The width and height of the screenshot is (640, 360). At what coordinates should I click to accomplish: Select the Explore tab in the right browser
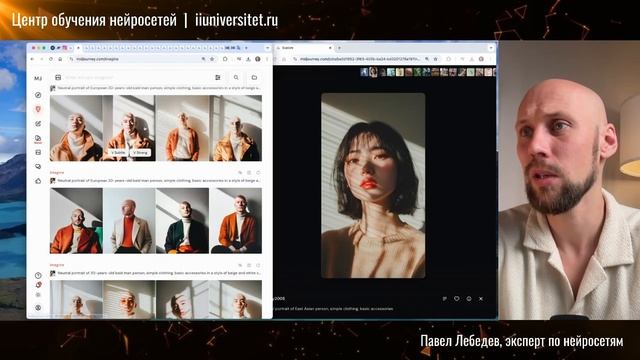pyautogui.click(x=304, y=48)
